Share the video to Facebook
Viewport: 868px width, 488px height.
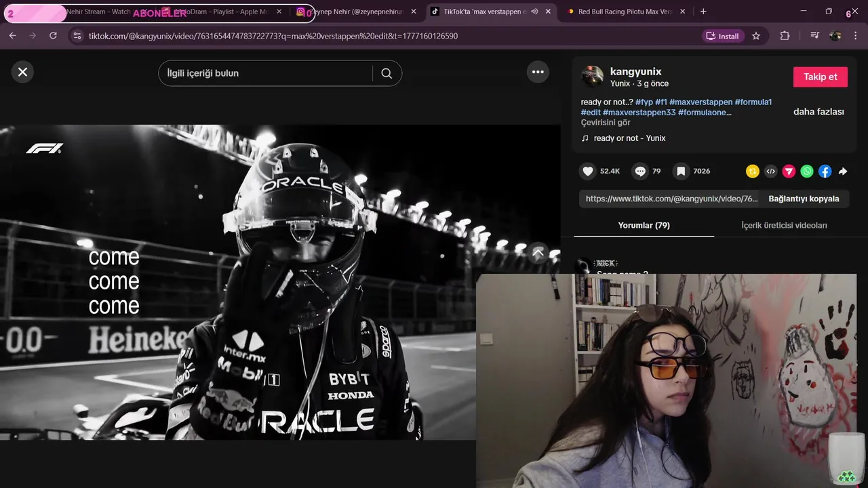[x=825, y=171]
